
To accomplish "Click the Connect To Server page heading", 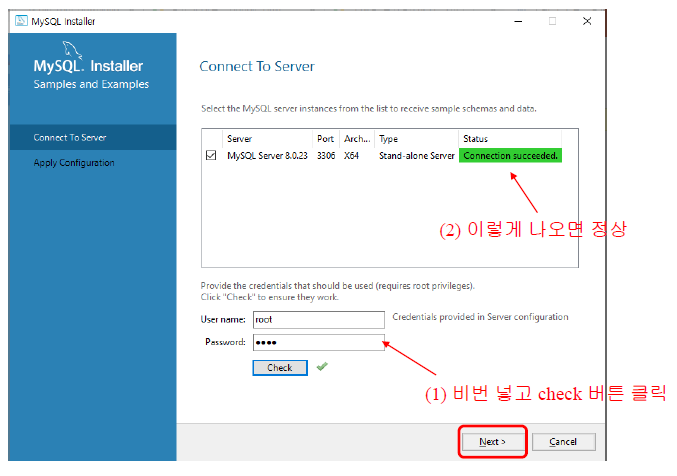I will [x=257, y=67].
